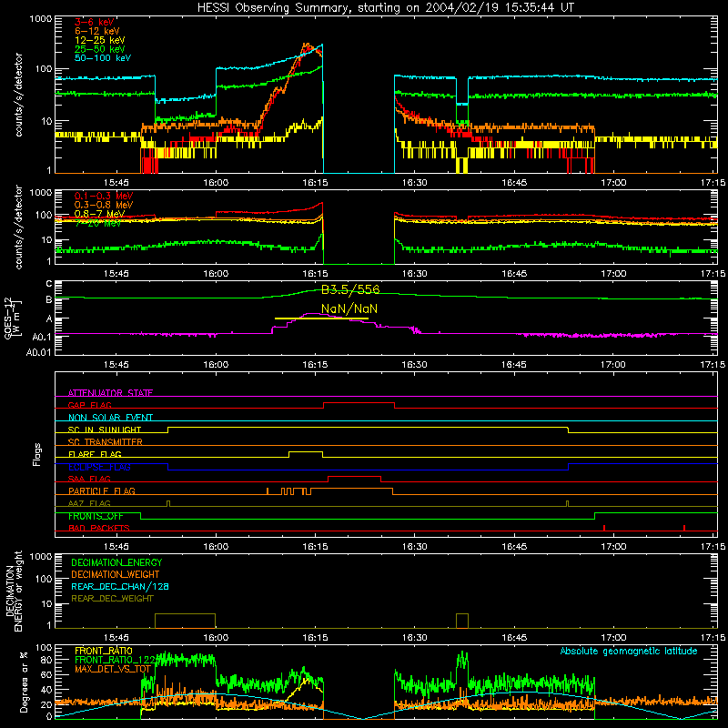Click the vertical Flags axis label

tap(37, 454)
